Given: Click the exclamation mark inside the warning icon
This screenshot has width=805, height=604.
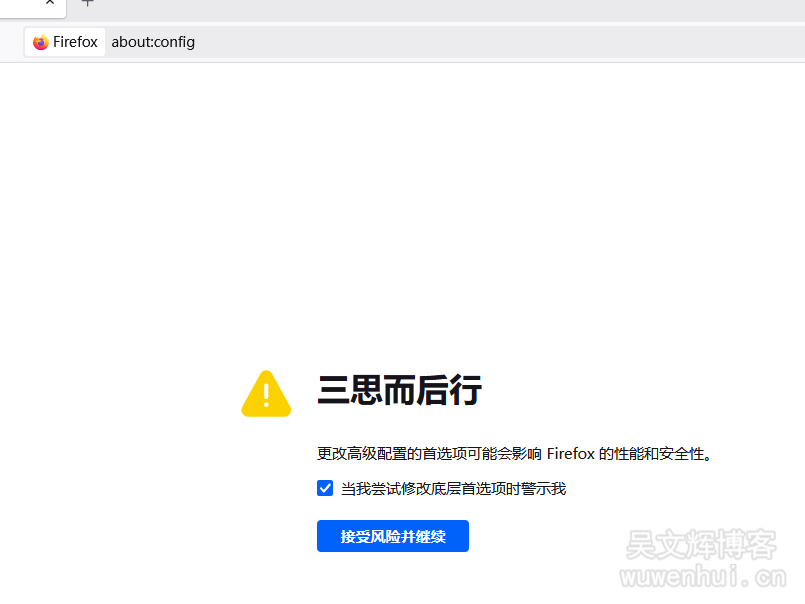Looking at the screenshot, I should pos(266,396).
